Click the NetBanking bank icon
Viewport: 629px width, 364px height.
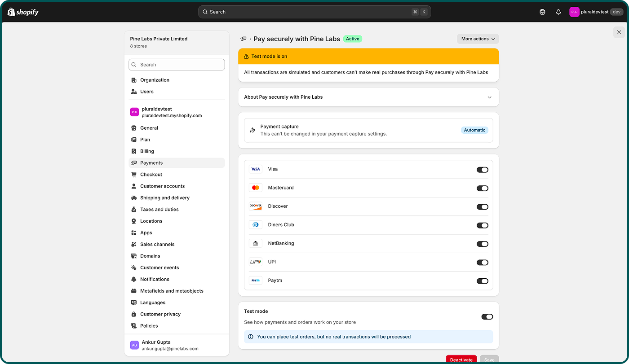pyautogui.click(x=256, y=243)
